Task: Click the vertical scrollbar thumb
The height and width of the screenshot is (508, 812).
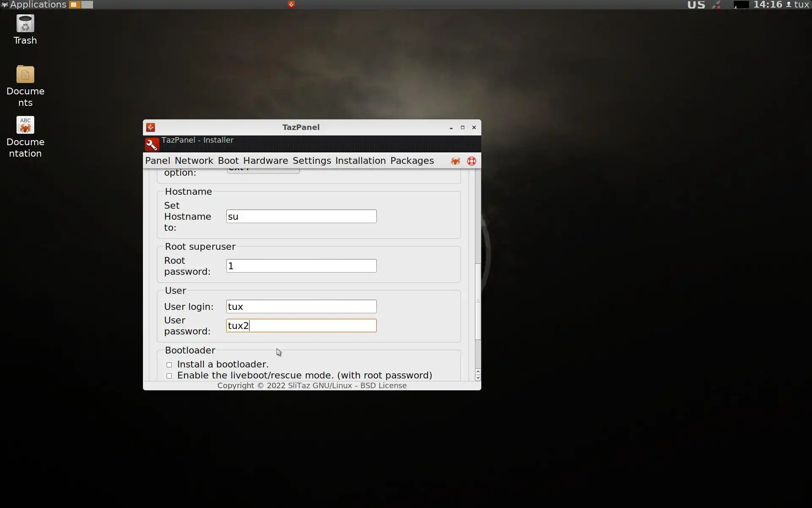Action: click(x=478, y=301)
